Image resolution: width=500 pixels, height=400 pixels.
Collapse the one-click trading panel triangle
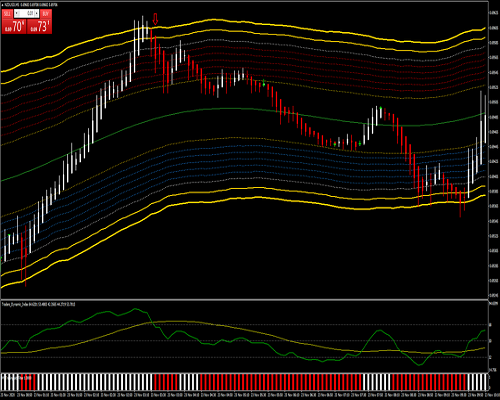tap(3, 5)
